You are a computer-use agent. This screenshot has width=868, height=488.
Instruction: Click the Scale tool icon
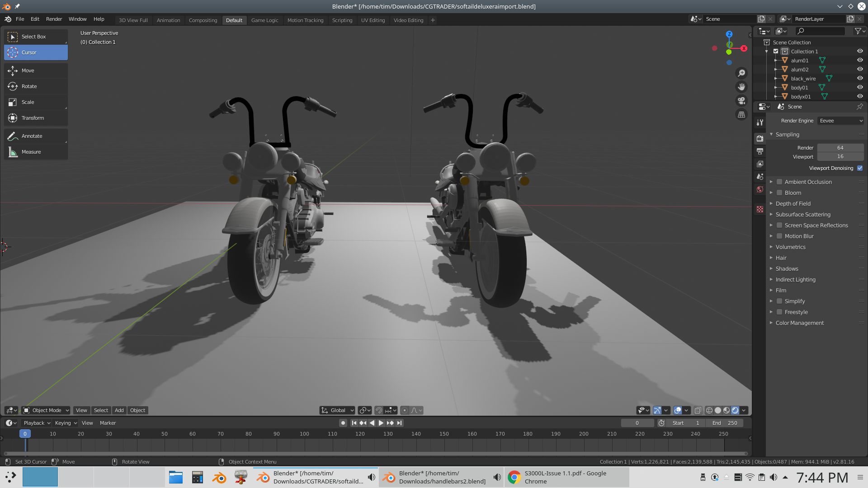13,102
